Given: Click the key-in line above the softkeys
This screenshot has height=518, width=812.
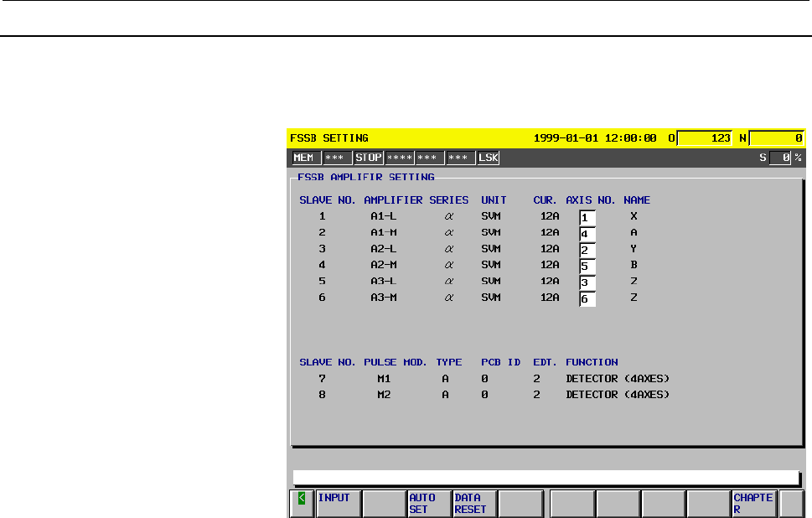Looking at the screenshot, I should pos(546,478).
